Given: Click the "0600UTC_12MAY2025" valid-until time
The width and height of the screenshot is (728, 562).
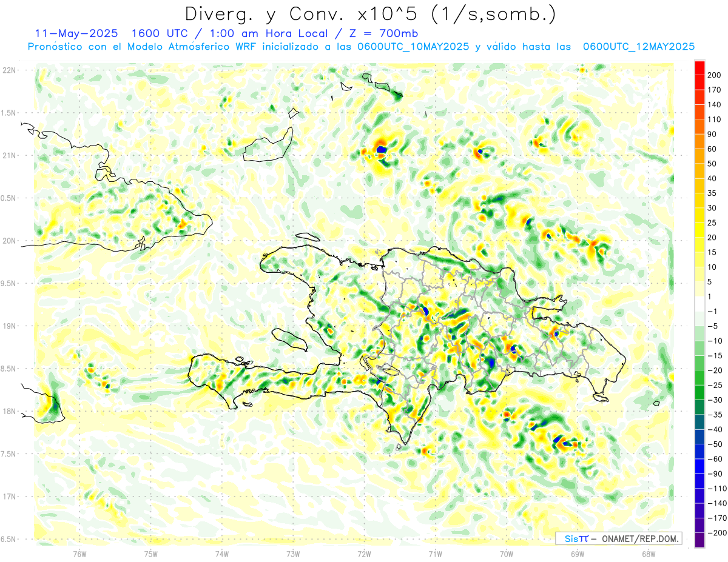Looking at the screenshot, I should tap(639, 47).
